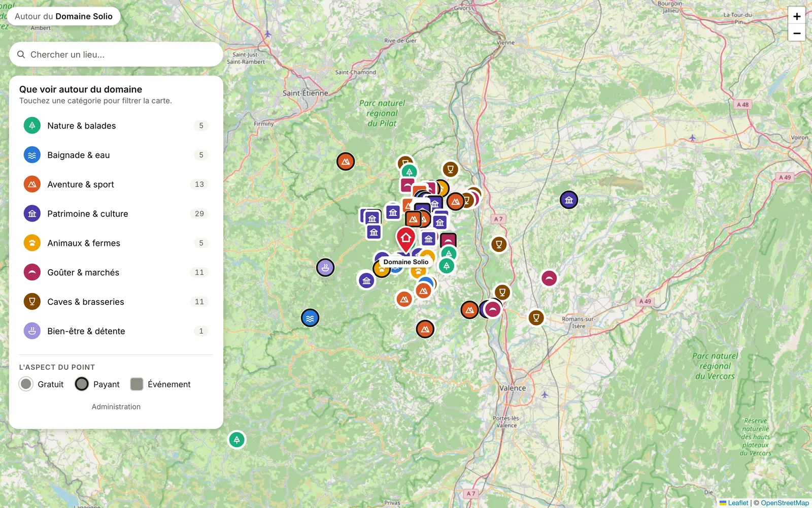Filter map by Animaux & fermes label
812x508 pixels.
84,243
